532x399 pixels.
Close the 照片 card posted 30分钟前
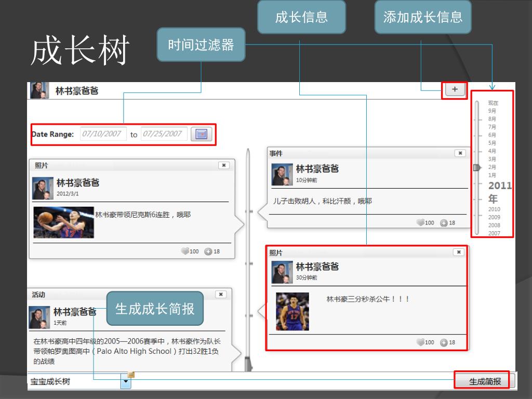[x=459, y=252]
